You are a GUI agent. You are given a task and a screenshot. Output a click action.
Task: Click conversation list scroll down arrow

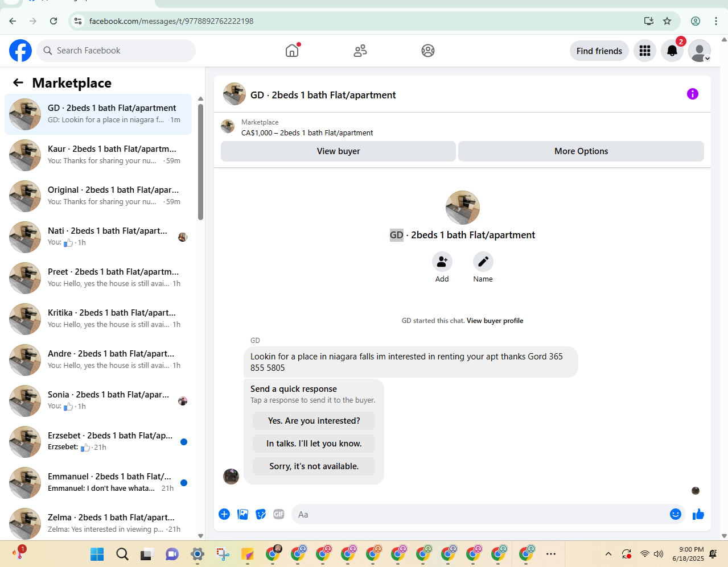pyautogui.click(x=200, y=536)
